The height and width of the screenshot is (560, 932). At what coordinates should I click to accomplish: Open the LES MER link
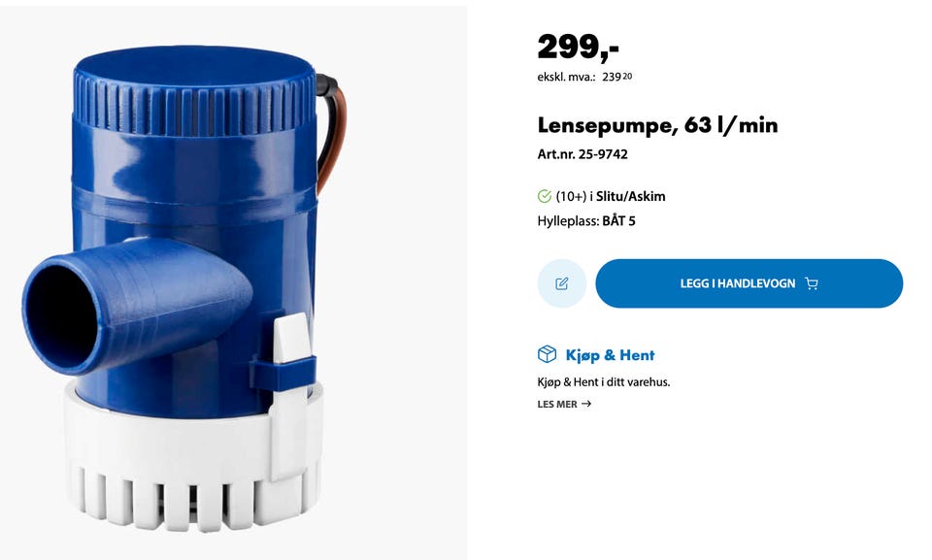[564, 404]
